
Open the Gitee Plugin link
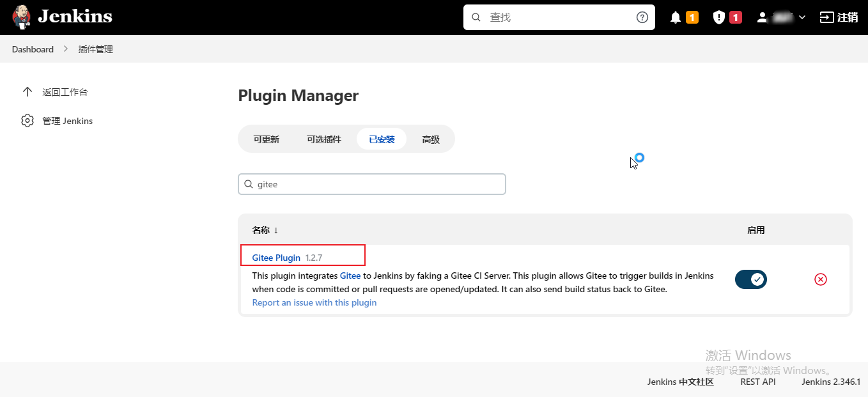(276, 258)
